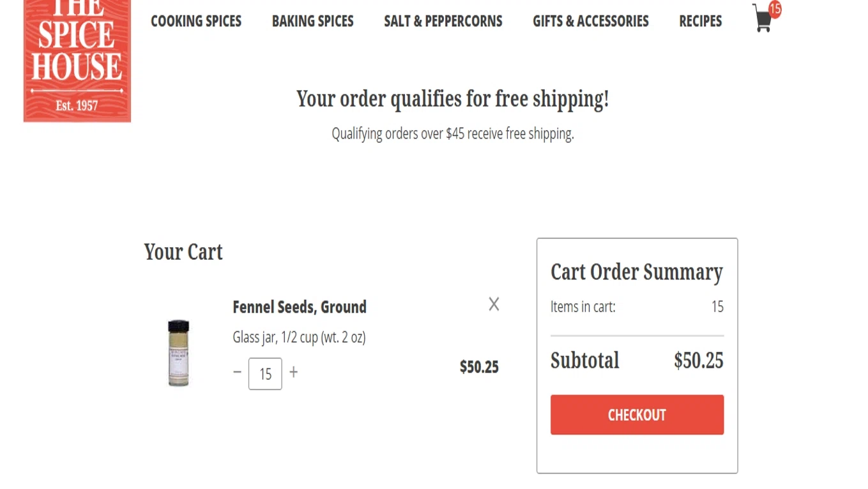Image resolution: width=868 pixels, height=489 pixels.
Task: Click the red cart count badge
Action: (775, 9)
